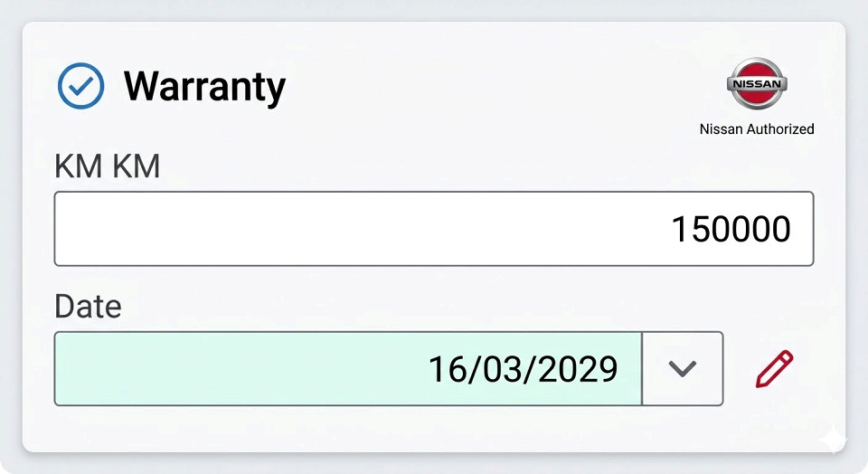Image resolution: width=868 pixels, height=474 pixels.
Task: Click the number 150000 in KM field
Action: (x=731, y=229)
